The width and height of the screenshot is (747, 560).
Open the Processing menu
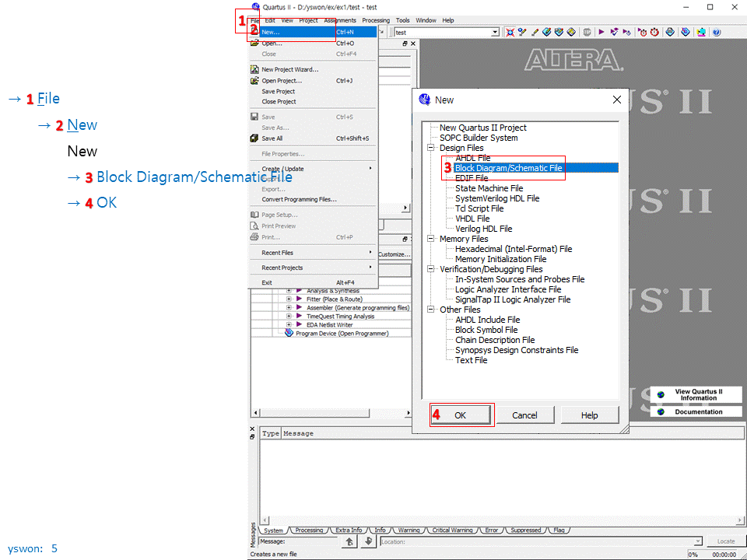[x=375, y=20]
